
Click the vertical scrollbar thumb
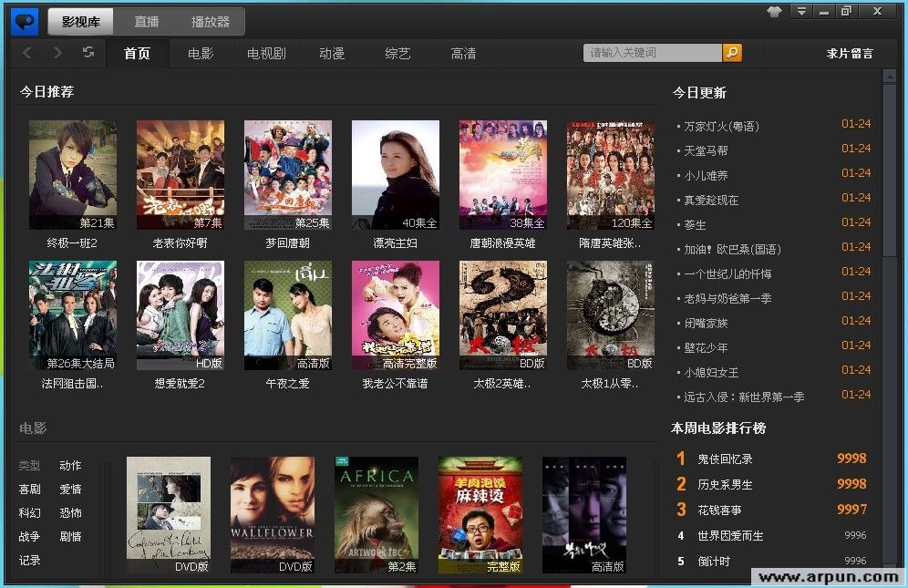[x=890, y=170]
